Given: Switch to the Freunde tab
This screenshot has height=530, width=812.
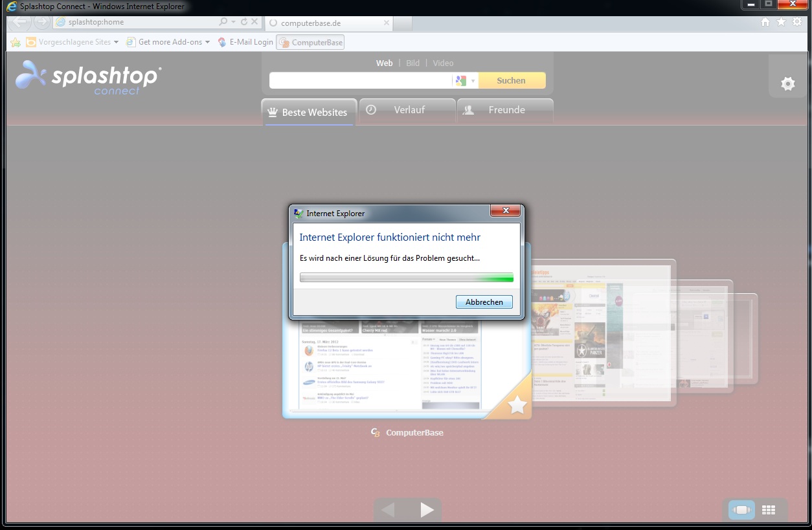Looking at the screenshot, I should click(505, 111).
